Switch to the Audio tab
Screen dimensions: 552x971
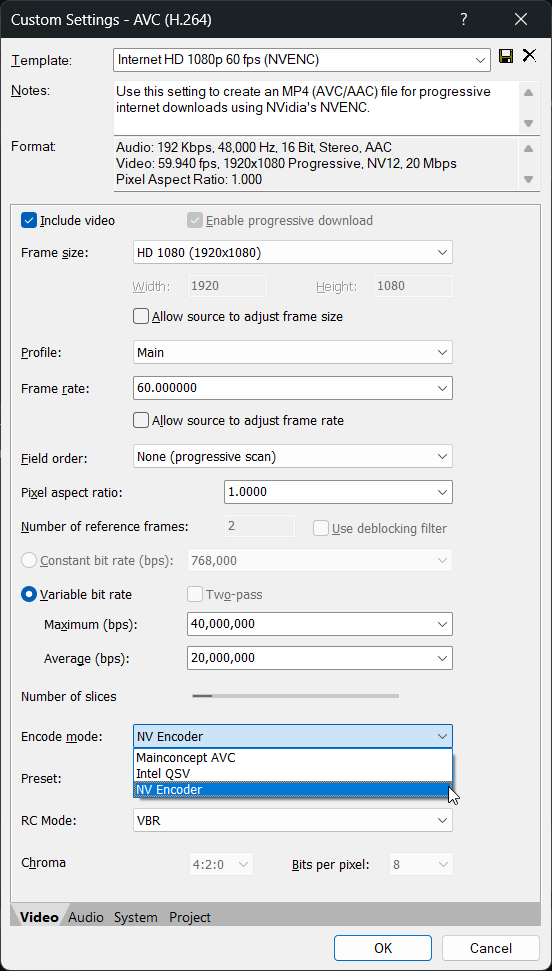tap(86, 917)
